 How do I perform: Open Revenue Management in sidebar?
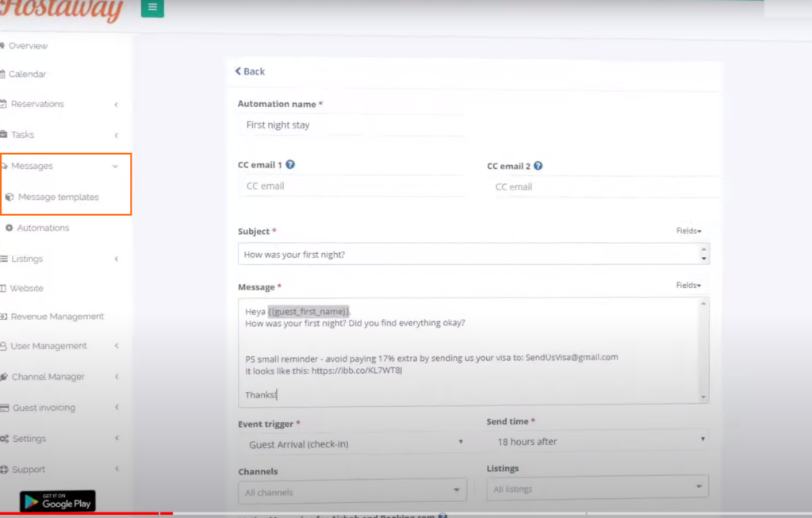57,317
